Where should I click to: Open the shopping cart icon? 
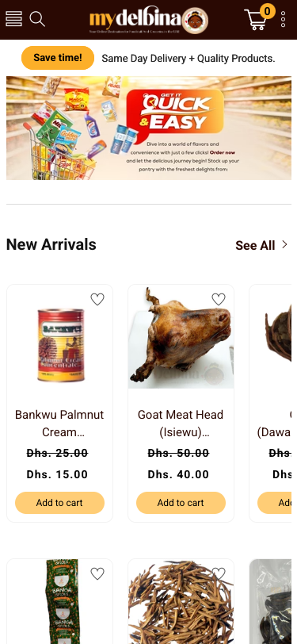[255, 19]
